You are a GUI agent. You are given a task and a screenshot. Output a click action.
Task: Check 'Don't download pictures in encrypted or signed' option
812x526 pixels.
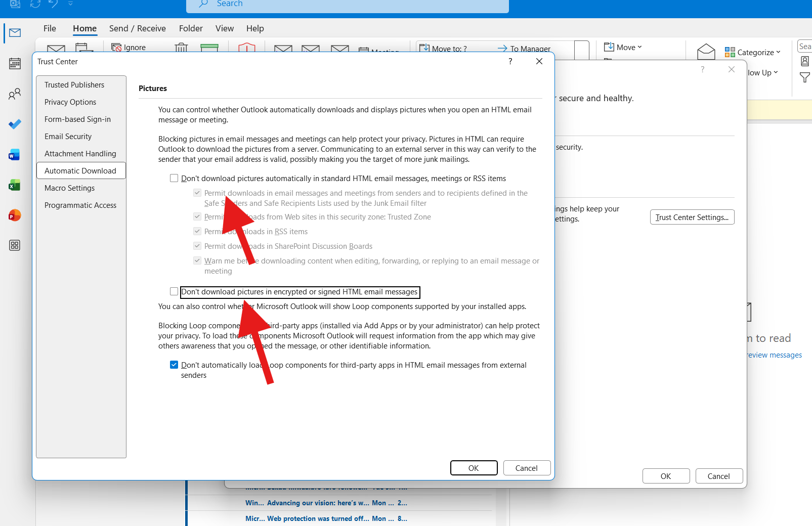coord(174,291)
